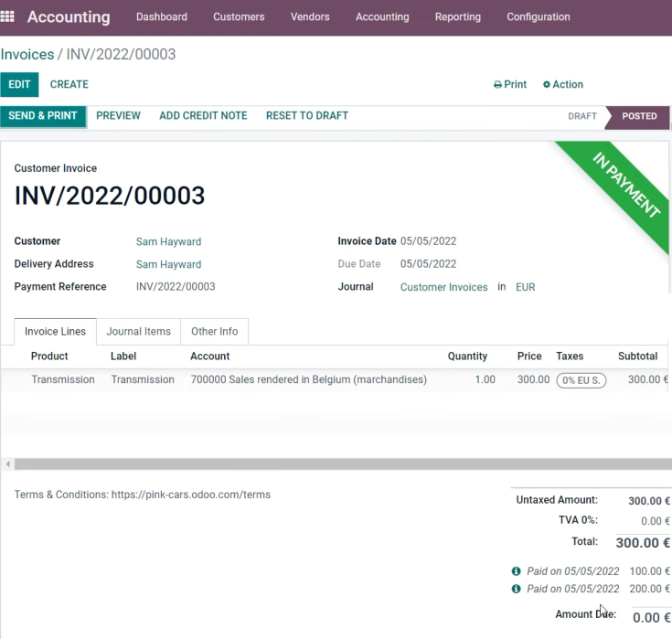Switch to the Invoice Lines tab

coord(55,331)
